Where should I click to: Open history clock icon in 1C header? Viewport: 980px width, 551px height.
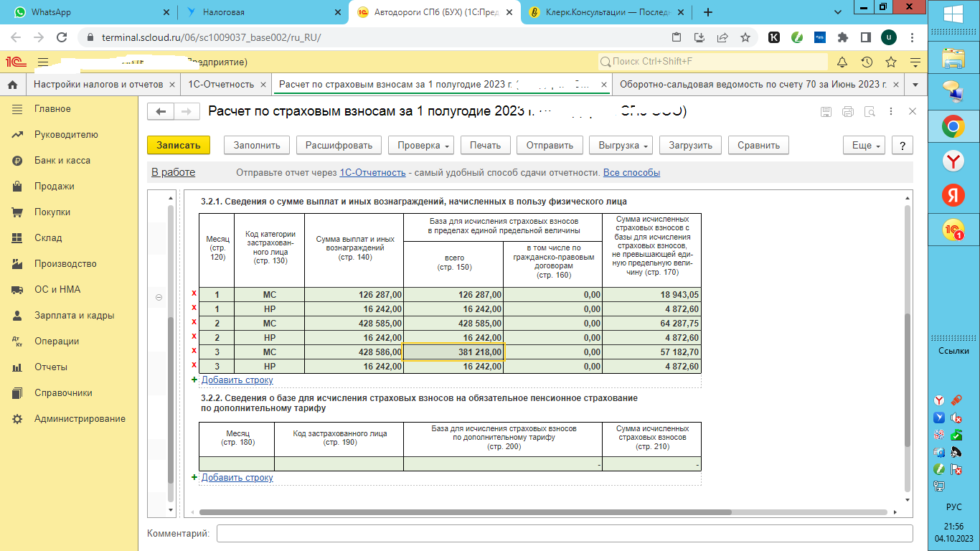(867, 62)
